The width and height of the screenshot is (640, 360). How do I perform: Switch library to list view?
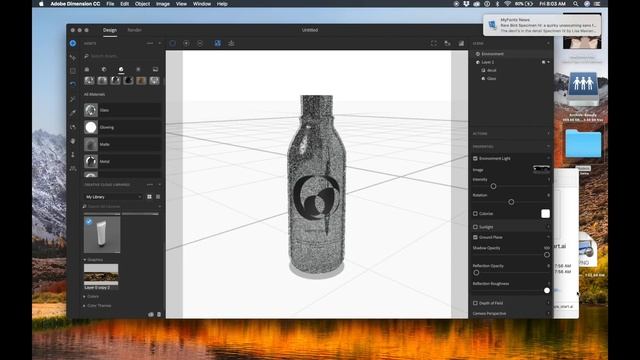click(158, 197)
